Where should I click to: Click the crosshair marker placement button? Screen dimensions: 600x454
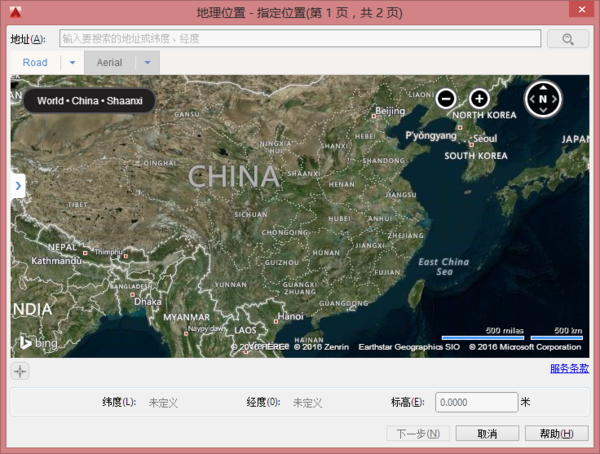point(20,371)
